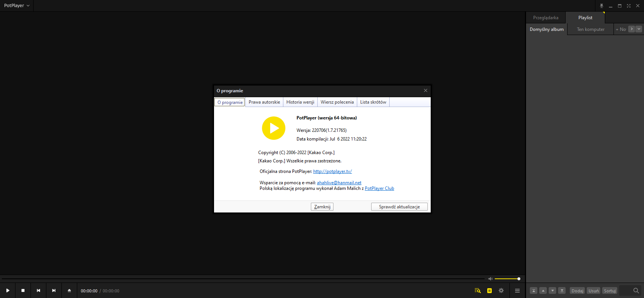644x298 pixels.
Task: Visit the PotPlayer Club link
Action: click(379, 188)
